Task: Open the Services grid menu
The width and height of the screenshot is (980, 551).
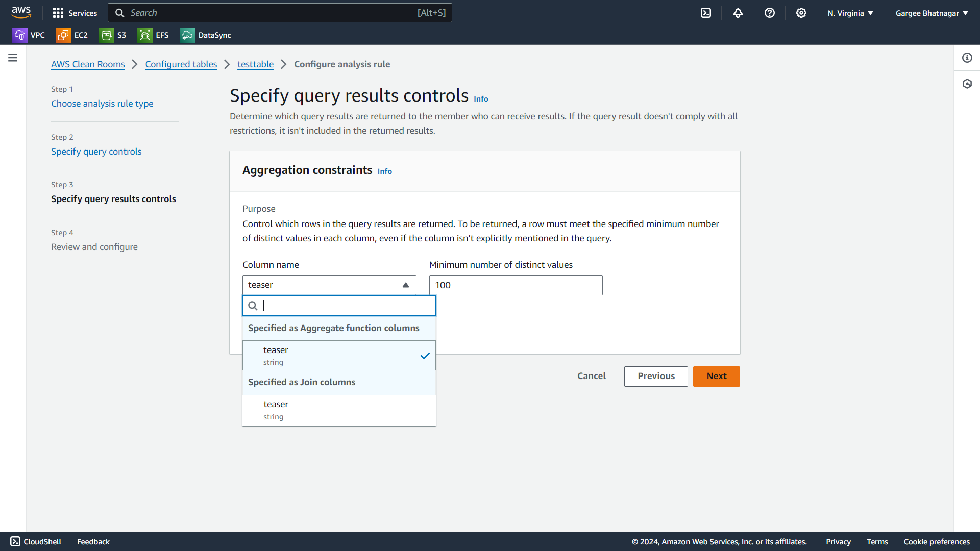Action: [x=75, y=13]
